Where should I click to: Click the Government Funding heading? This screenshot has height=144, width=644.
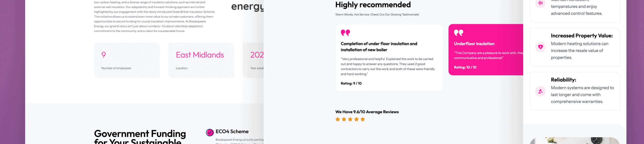point(140,136)
